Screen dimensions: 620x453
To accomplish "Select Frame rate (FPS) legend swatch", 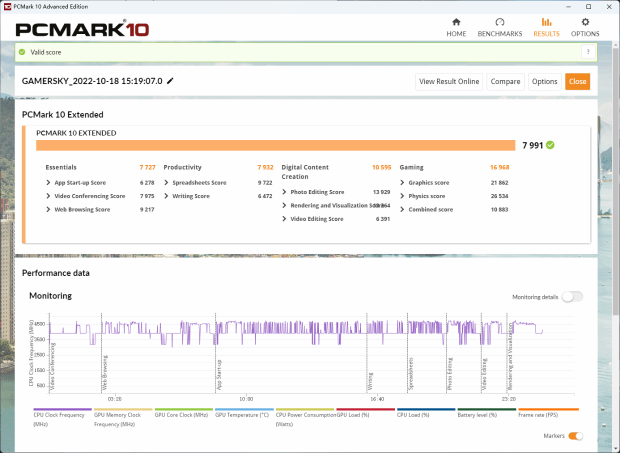I will coord(548,410).
